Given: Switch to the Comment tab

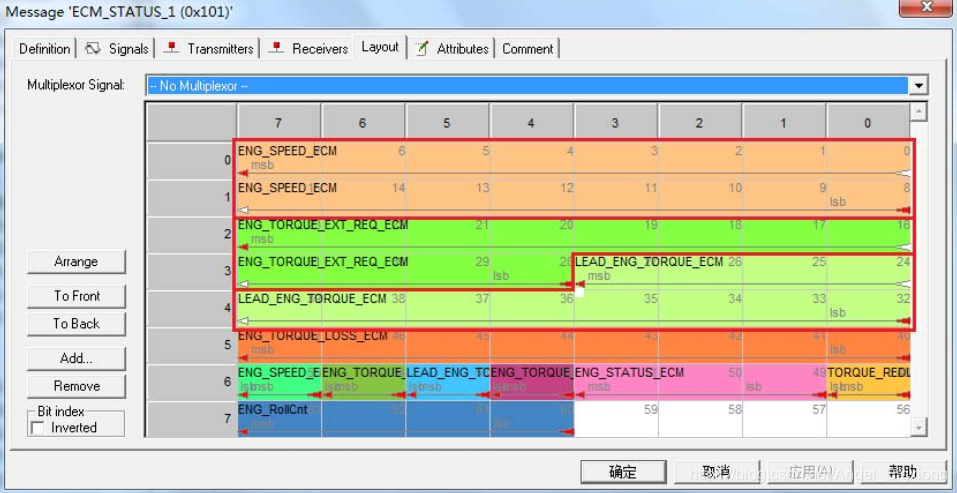Looking at the screenshot, I should point(527,49).
